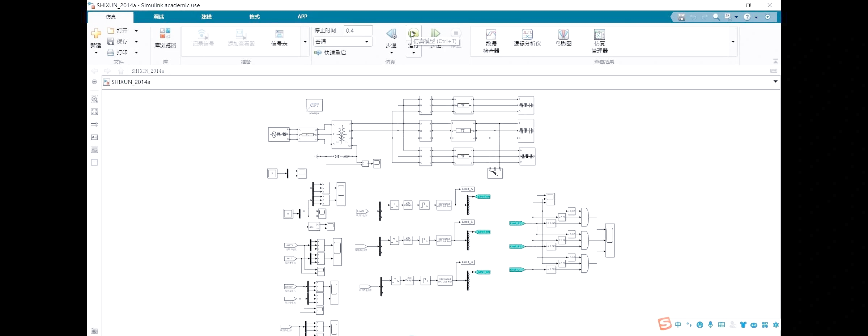Expand the 保存 dropdown arrow
The width and height of the screenshot is (868, 336).
pos(136,42)
